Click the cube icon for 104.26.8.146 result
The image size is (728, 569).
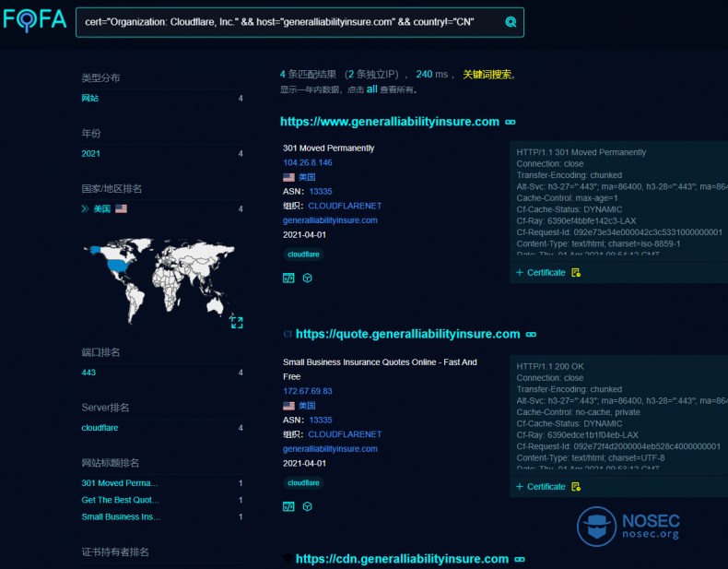click(x=308, y=278)
